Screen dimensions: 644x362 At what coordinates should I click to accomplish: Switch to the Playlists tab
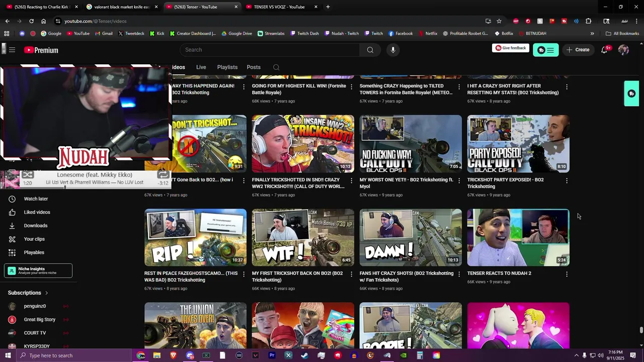coord(227,67)
